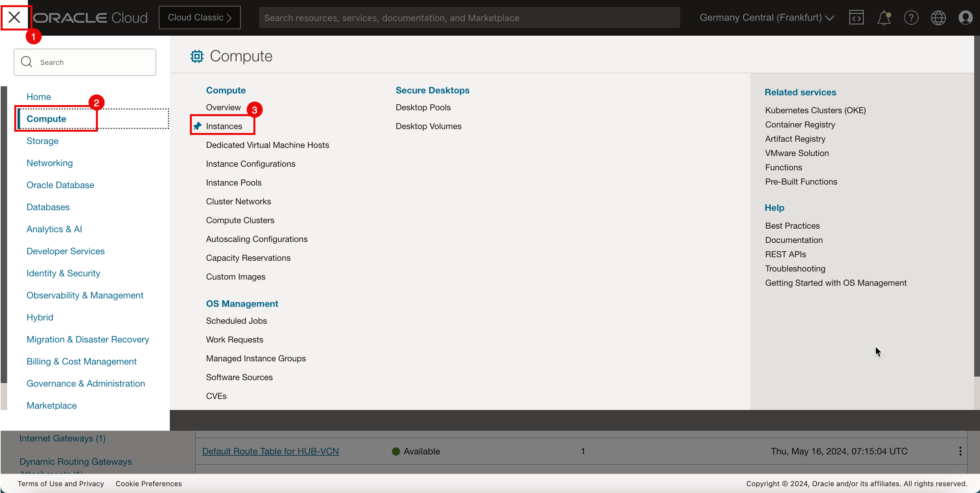Click the Cloud Shell terminal icon

[856, 17]
